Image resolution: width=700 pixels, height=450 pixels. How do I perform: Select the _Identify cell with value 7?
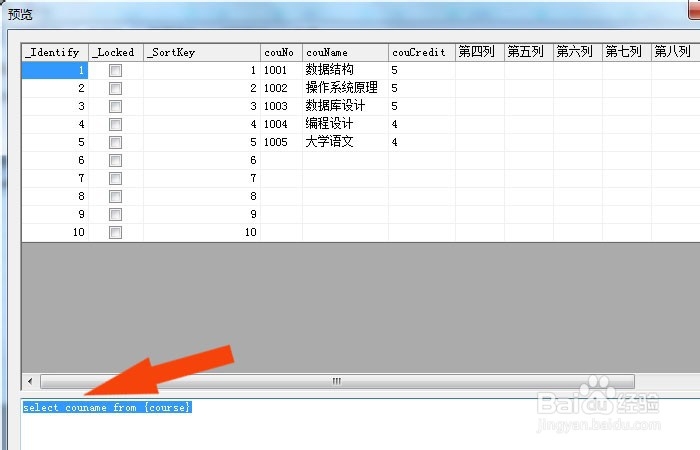pos(55,179)
